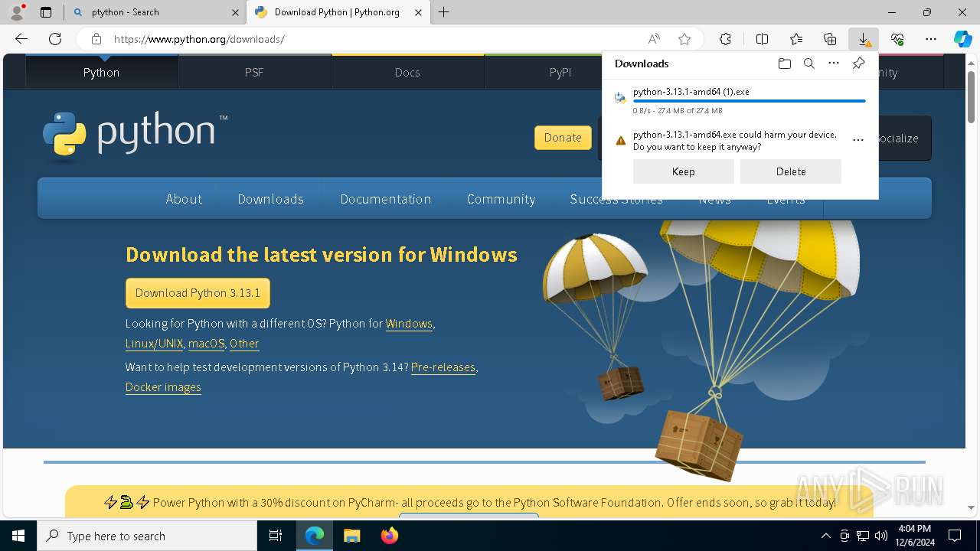Open the Collections icon
The height and width of the screenshot is (551, 980).
pyautogui.click(x=830, y=39)
